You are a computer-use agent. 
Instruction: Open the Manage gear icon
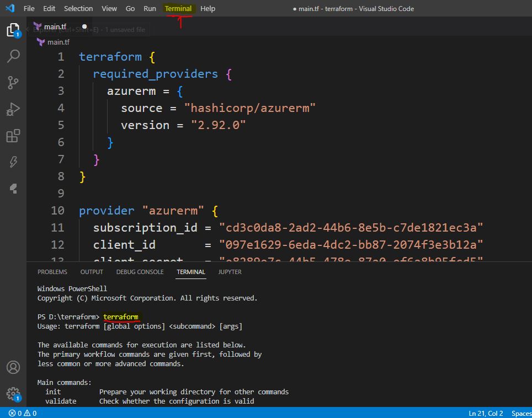[x=13, y=393]
